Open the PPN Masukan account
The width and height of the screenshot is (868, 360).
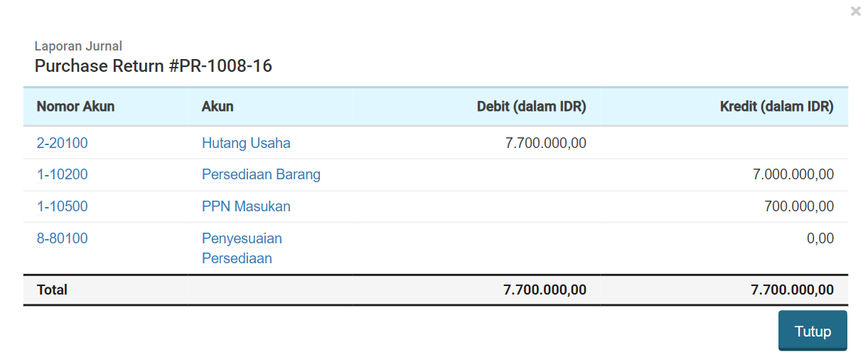point(246,206)
